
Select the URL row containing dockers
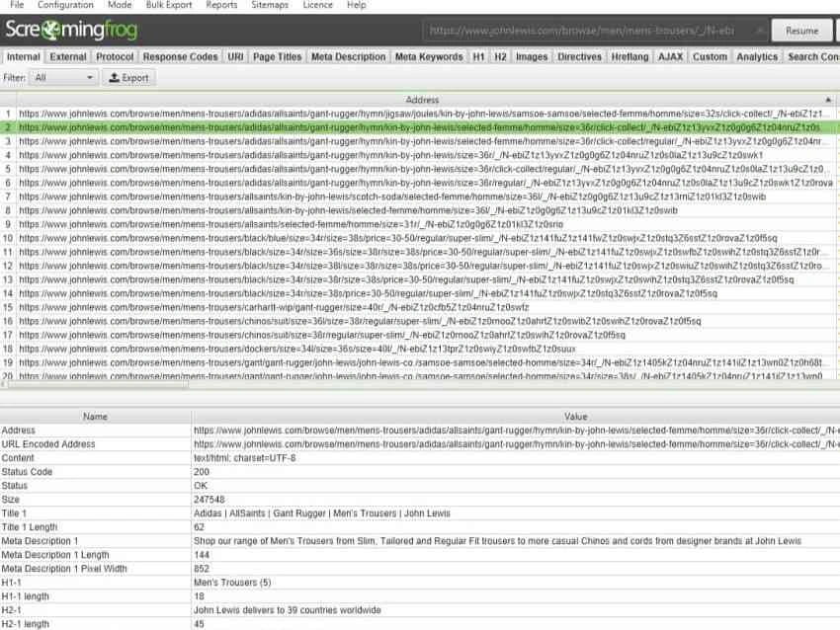coord(421,349)
